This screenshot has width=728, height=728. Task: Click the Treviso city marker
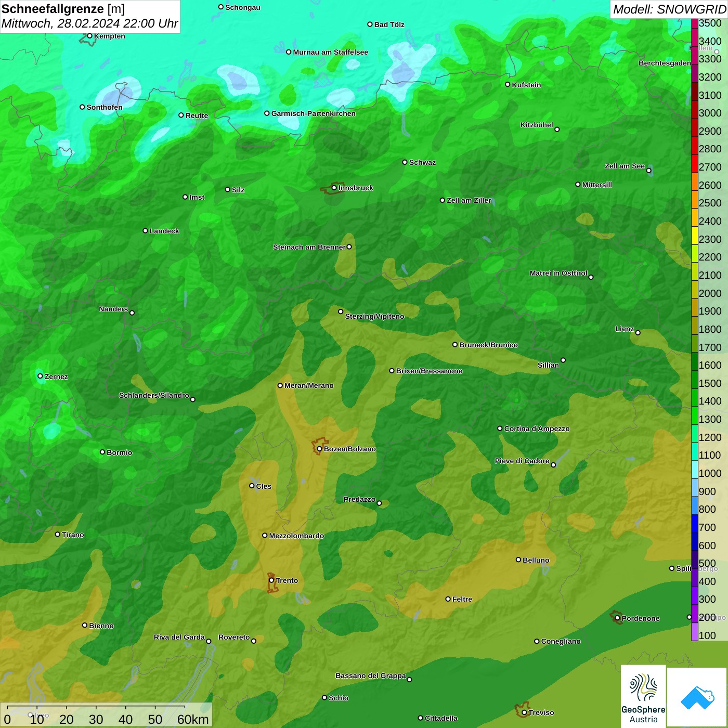(x=524, y=712)
